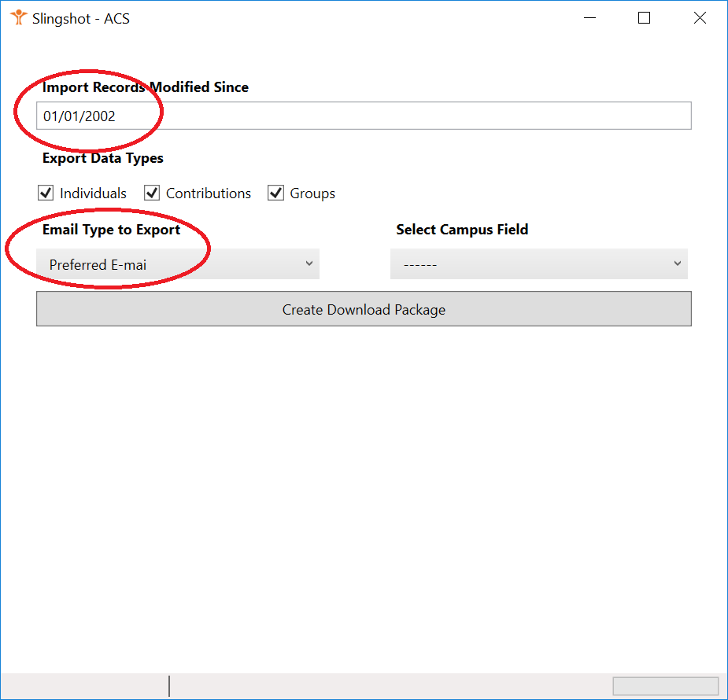Click the Export Data Types label
The width and height of the screenshot is (728, 700).
[x=102, y=158]
